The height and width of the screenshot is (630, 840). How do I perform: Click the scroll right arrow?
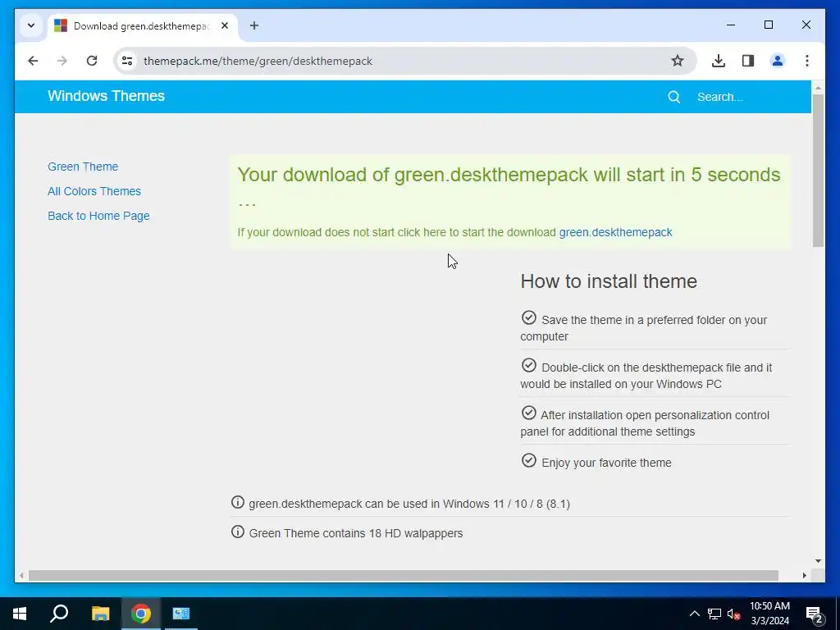(x=805, y=575)
